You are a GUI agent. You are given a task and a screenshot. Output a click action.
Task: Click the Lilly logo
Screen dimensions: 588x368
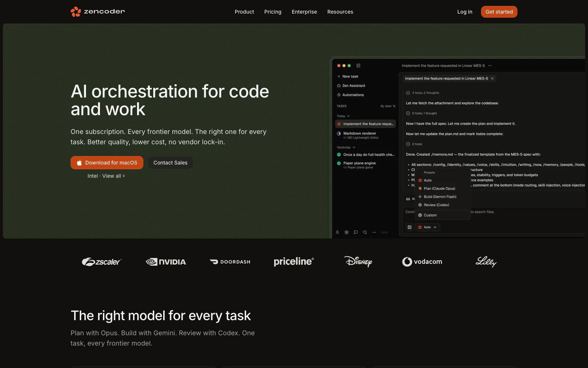(x=486, y=262)
